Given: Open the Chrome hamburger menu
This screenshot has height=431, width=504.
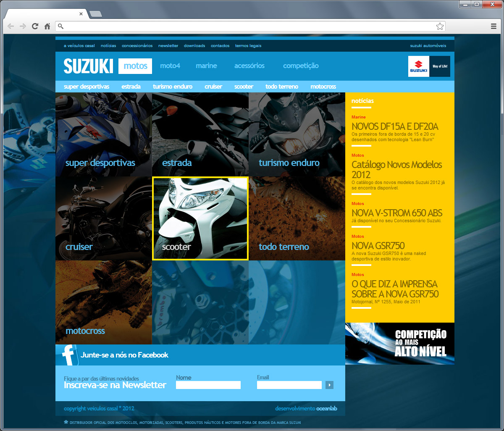Looking at the screenshot, I should (493, 26).
